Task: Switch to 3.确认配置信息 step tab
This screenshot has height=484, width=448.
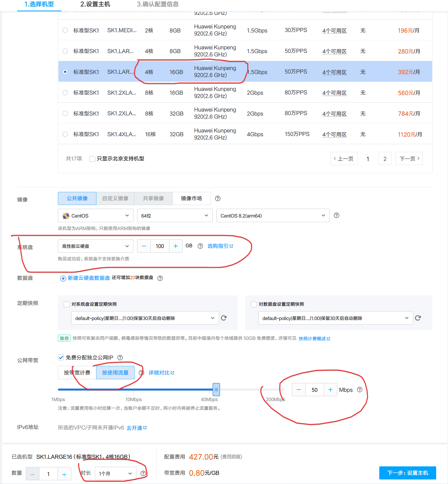Action: coord(158,4)
